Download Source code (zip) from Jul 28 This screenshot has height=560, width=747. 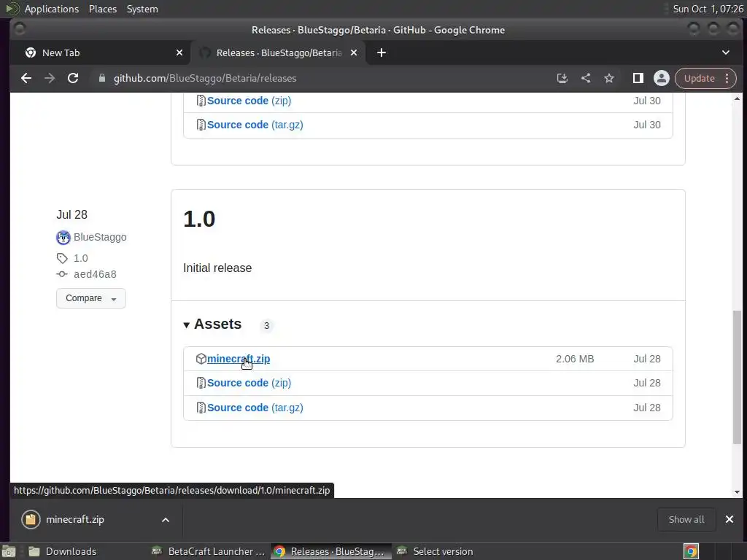click(249, 383)
